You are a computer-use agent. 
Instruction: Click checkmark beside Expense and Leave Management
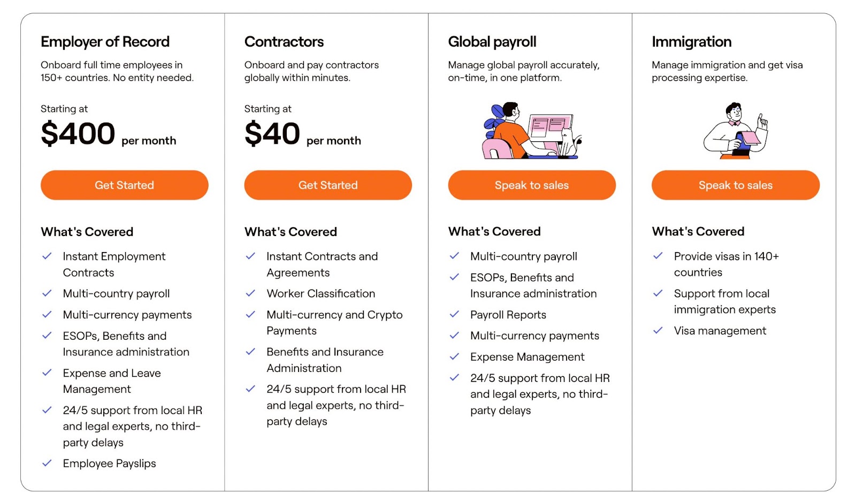click(47, 372)
